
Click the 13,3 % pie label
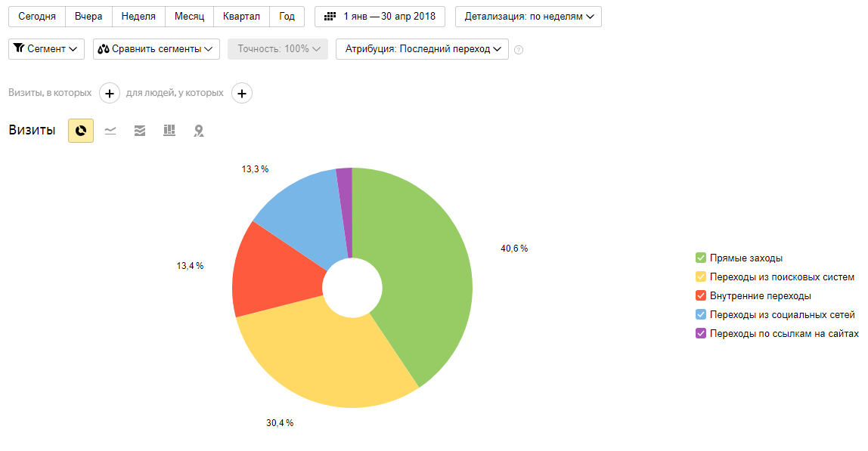pos(255,168)
